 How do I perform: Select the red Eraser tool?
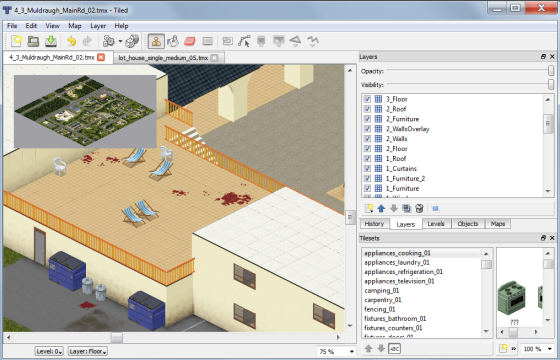tap(190, 41)
